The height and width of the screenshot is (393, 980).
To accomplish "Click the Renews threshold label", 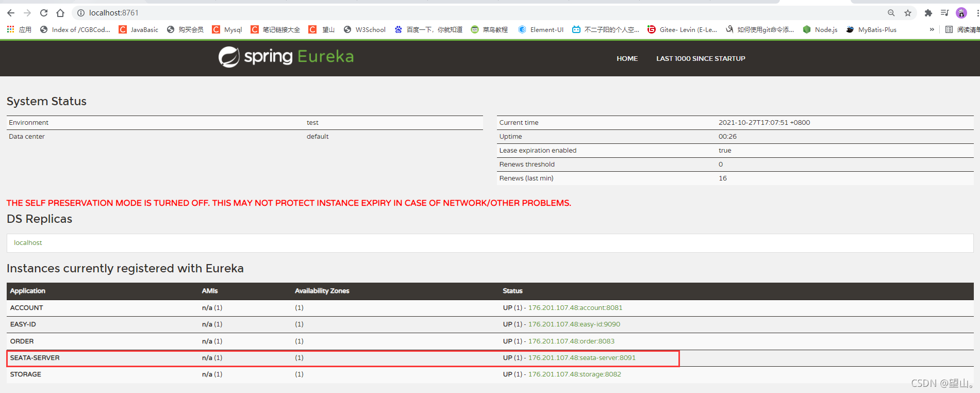I will click(527, 165).
